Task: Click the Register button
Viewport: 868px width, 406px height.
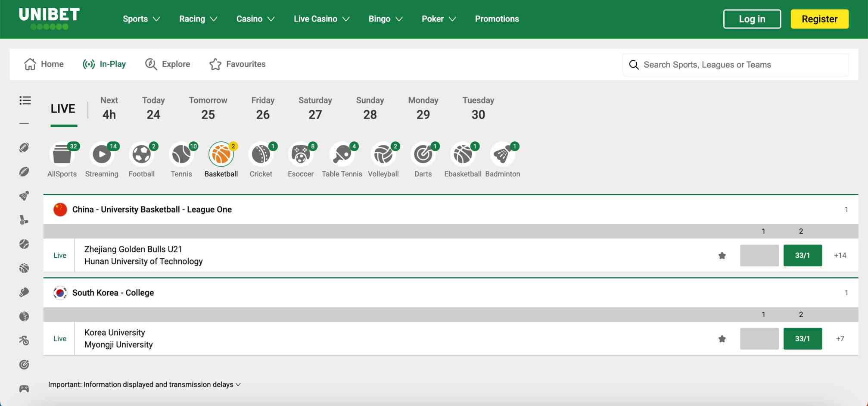Action: pos(819,19)
